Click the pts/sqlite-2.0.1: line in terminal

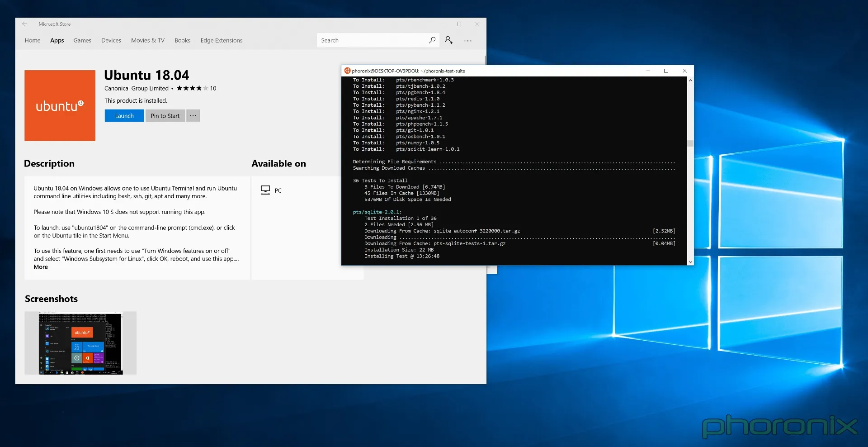[377, 212]
